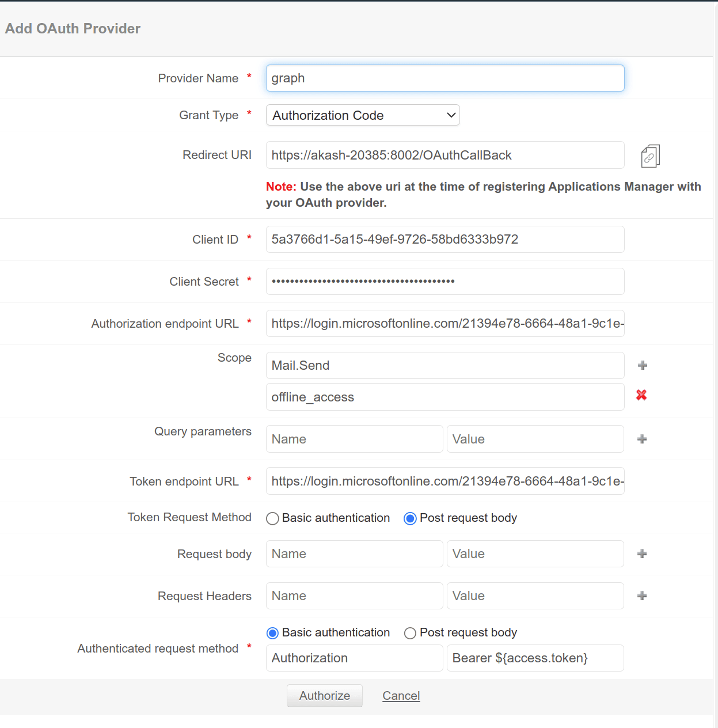Image resolution: width=718 pixels, height=728 pixels.
Task: Click the Query parameters Name field
Action: [x=354, y=439]
